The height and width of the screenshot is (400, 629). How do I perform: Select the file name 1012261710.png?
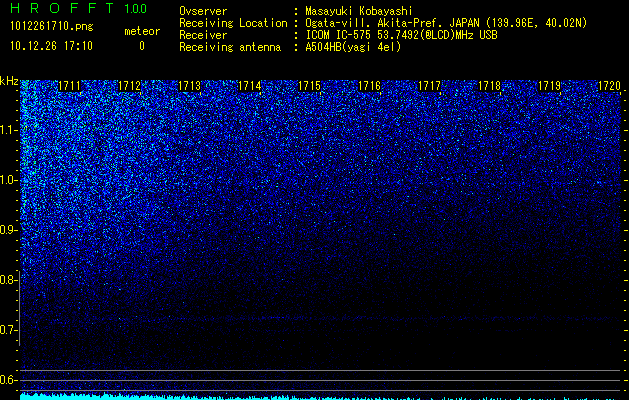click(52, 26)
